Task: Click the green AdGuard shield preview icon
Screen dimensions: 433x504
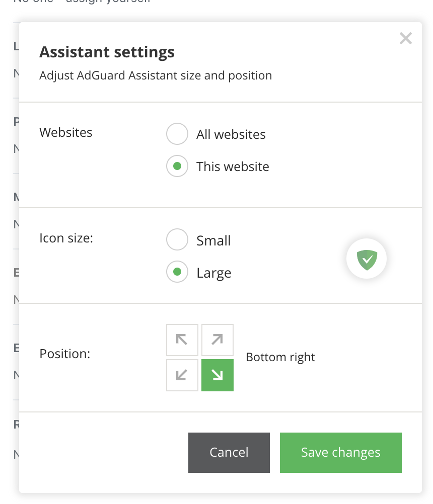Action: (x=366, y=259)
